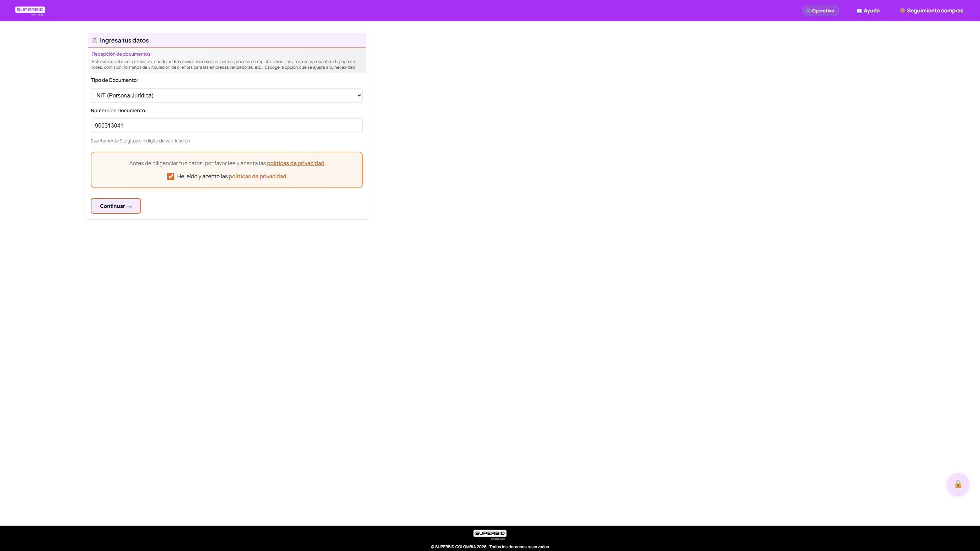Screen dimensions: 980x551
Task: Click the 'Tipo de Documento:' field label
Action: pyautogui.click(x=114, y=80)
